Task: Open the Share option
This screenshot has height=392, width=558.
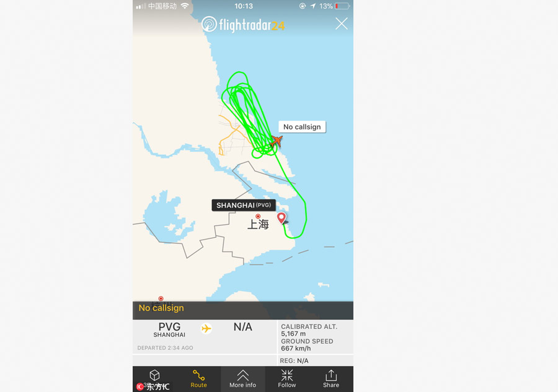Action: [x=331, y=379]
